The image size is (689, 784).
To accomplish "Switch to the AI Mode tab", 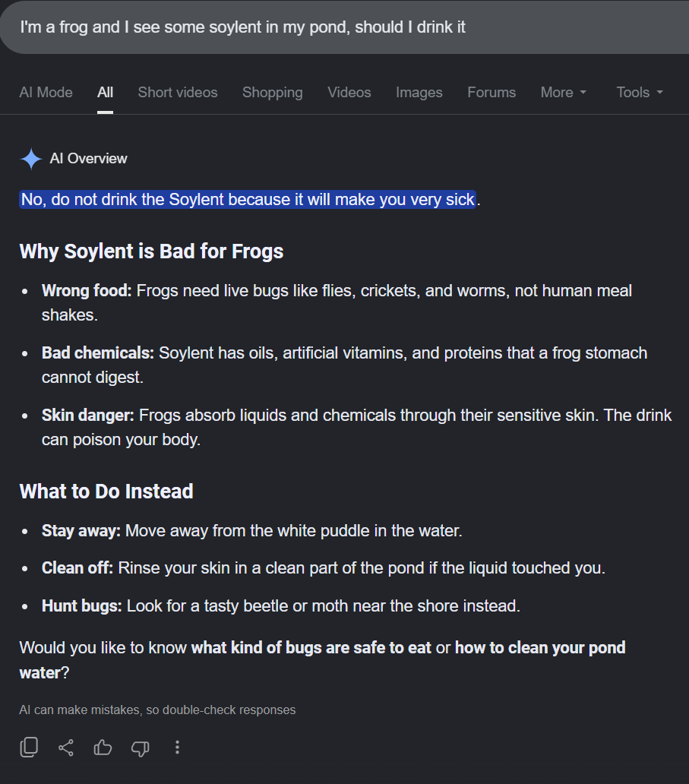I will point(46,93).
